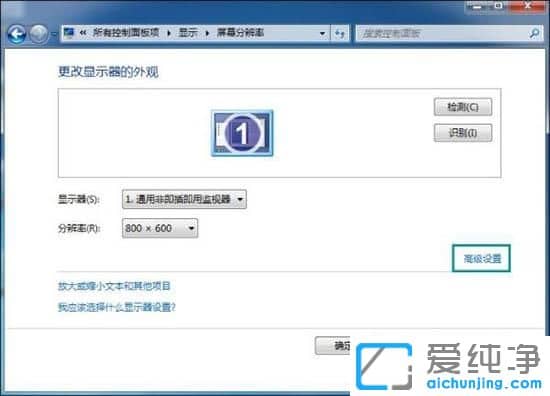Open 显示器(S) monitor dropdown
Image resolution: width=550 pixels, height=396 pixels.
(x=184, y=199)
